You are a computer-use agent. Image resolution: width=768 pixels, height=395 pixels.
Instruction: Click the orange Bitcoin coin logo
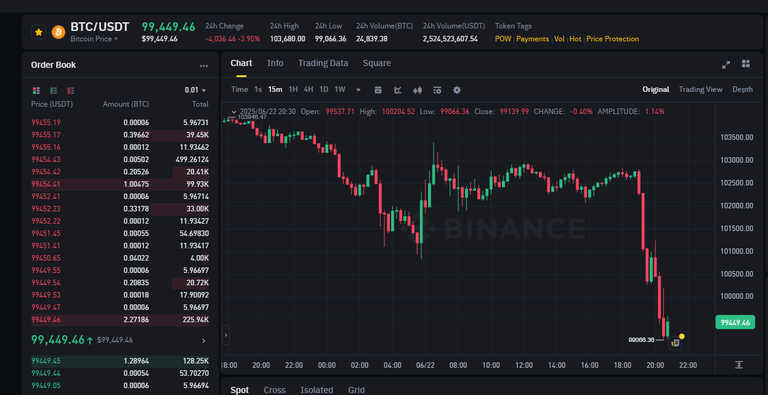tap(58, 32)
